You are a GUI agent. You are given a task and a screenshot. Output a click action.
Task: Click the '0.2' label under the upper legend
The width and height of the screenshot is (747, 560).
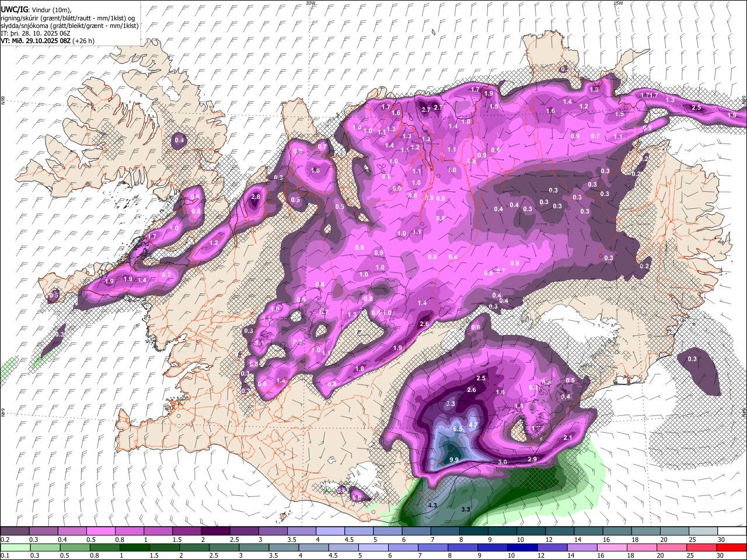coord(4,540)
